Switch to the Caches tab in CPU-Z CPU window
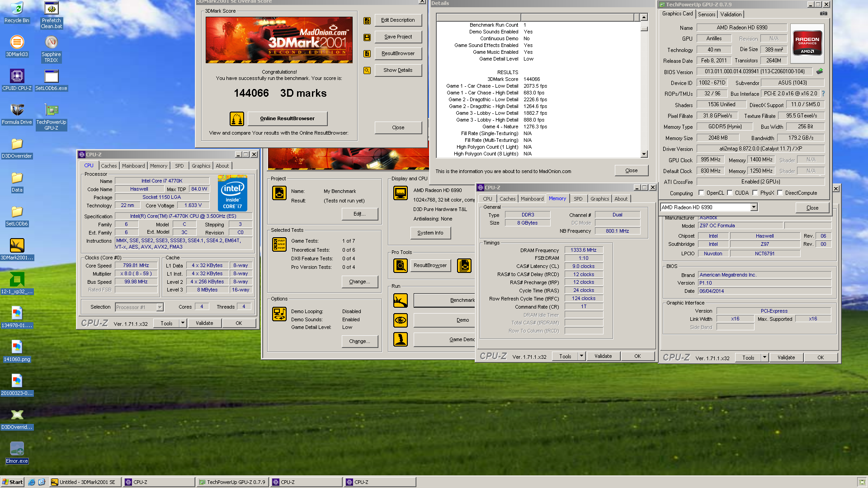The width and height of the screenshot is (868, 488). pyautogui.click(x=108, y=166)
